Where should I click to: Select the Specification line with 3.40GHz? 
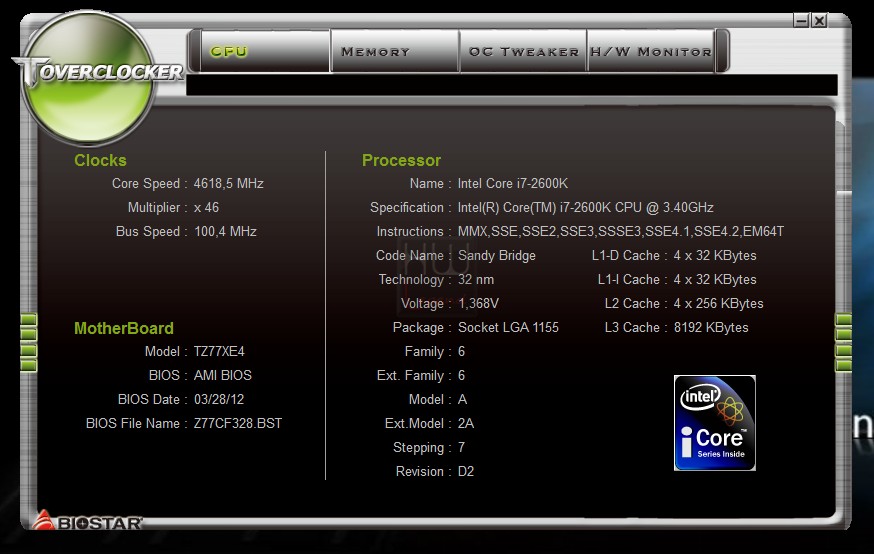pos(585,207)
